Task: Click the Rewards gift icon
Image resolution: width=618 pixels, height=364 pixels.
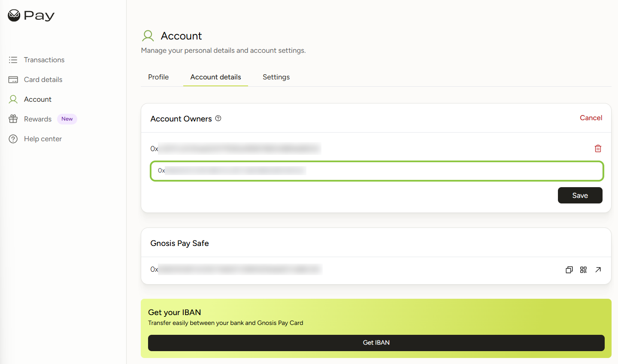Action: tap(13, 119)
